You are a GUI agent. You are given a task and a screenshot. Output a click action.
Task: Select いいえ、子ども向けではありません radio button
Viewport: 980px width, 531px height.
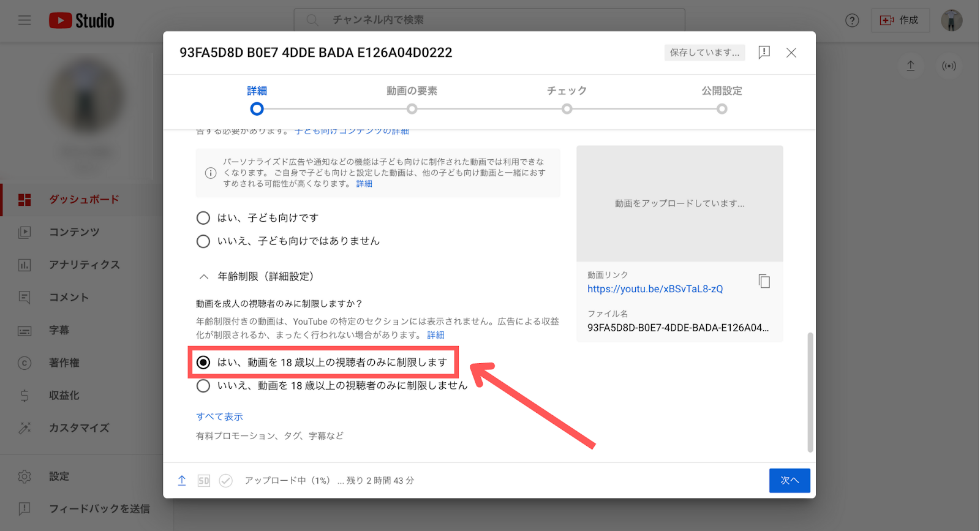tap(203, 241)
